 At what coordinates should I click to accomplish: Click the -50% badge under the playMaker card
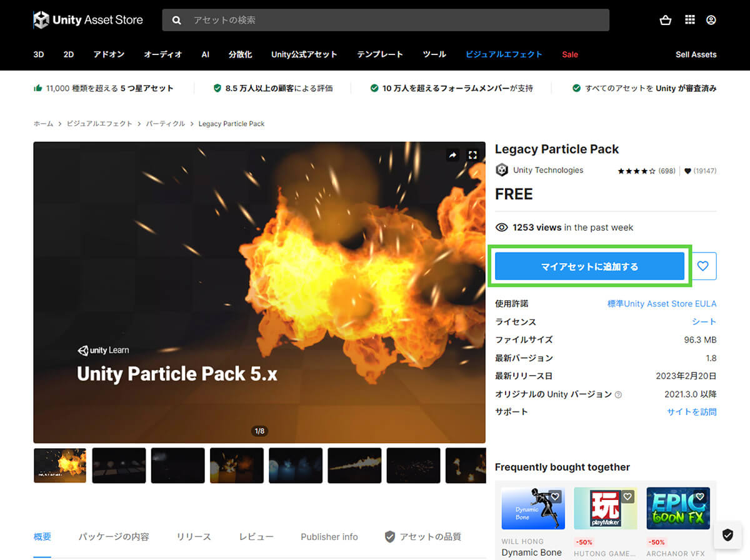coord(584,542)
